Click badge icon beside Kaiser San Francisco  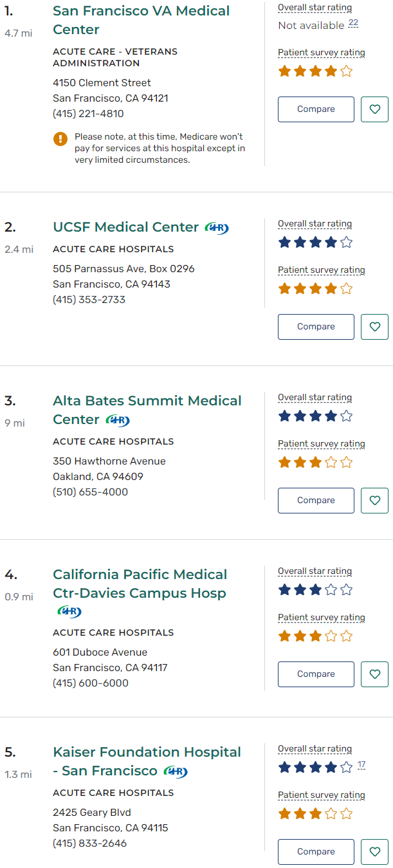[176, 771]
